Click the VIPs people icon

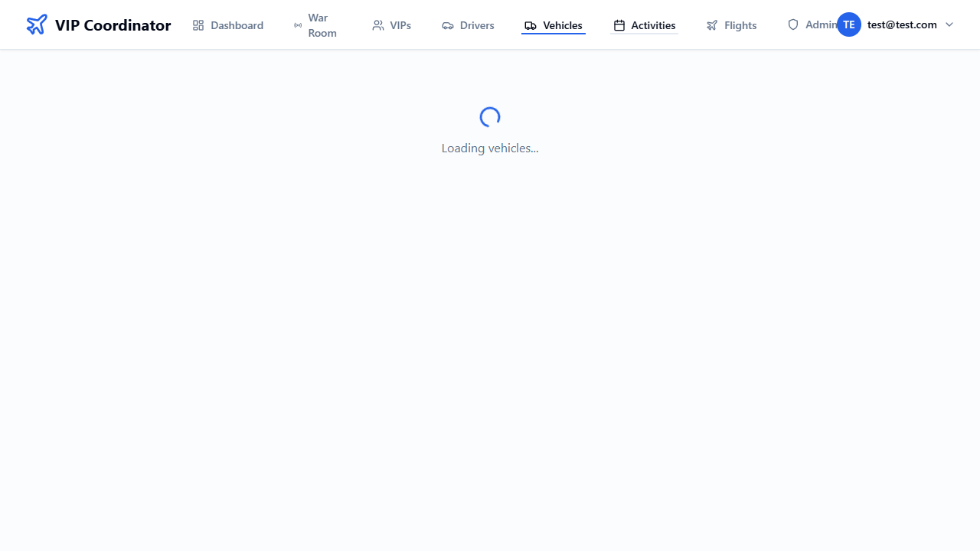pos(378,25)
